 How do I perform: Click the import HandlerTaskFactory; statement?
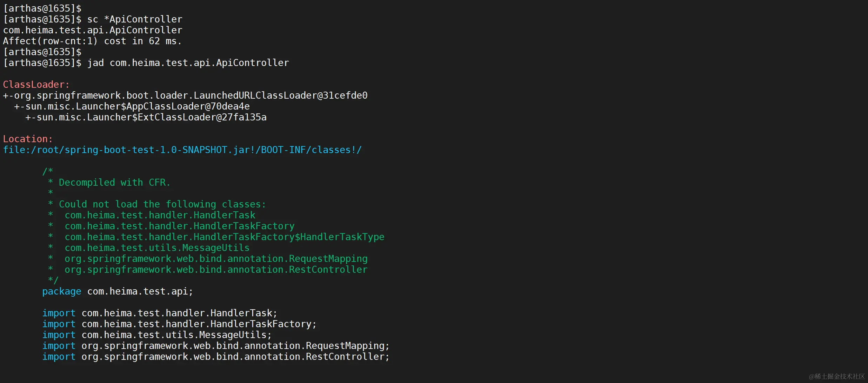click(179, 324)
